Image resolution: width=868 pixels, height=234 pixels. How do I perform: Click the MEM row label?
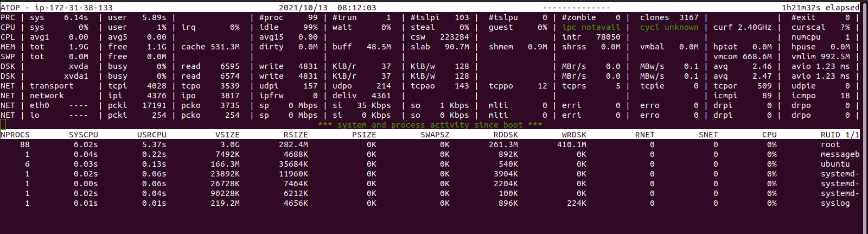[x=8, y=47]
